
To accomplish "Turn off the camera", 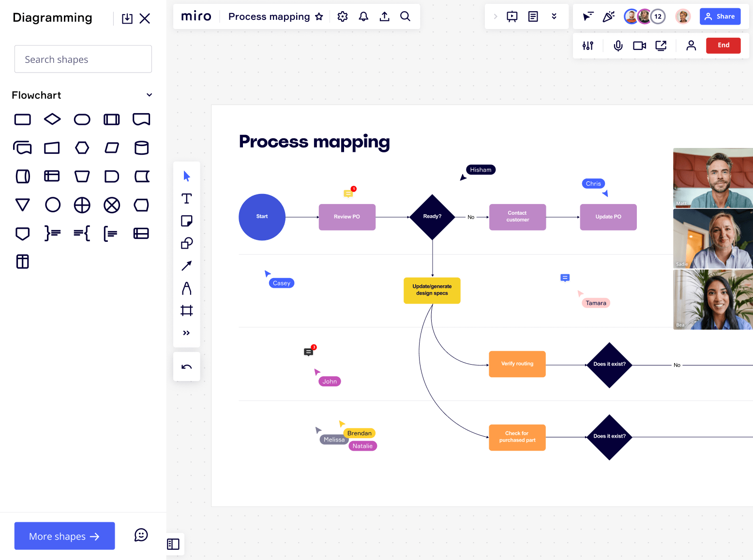I will (x=639, y=45).
